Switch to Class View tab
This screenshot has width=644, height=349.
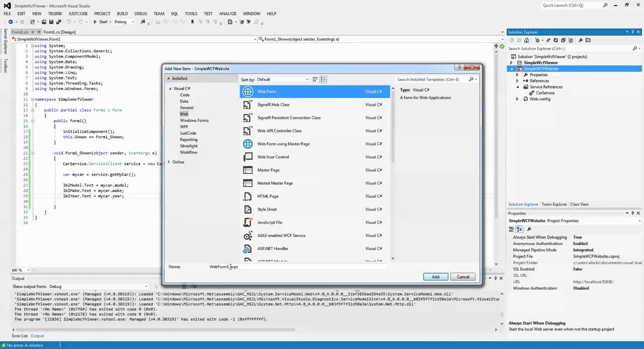click(x=579, y=205)
